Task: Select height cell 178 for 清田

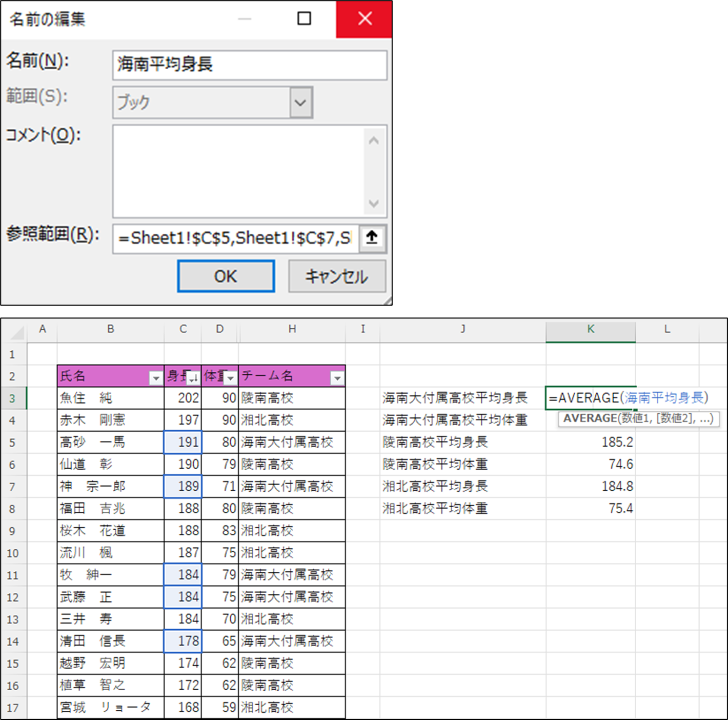Action: pyautogui.click(x=183, y=641)
